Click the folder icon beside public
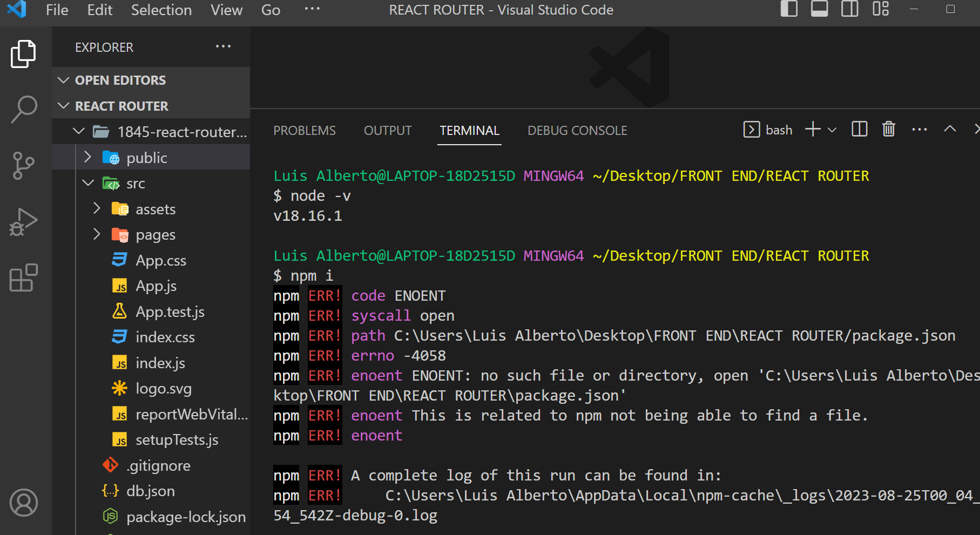This screenshot has width=980, height=535. (111, 158)
